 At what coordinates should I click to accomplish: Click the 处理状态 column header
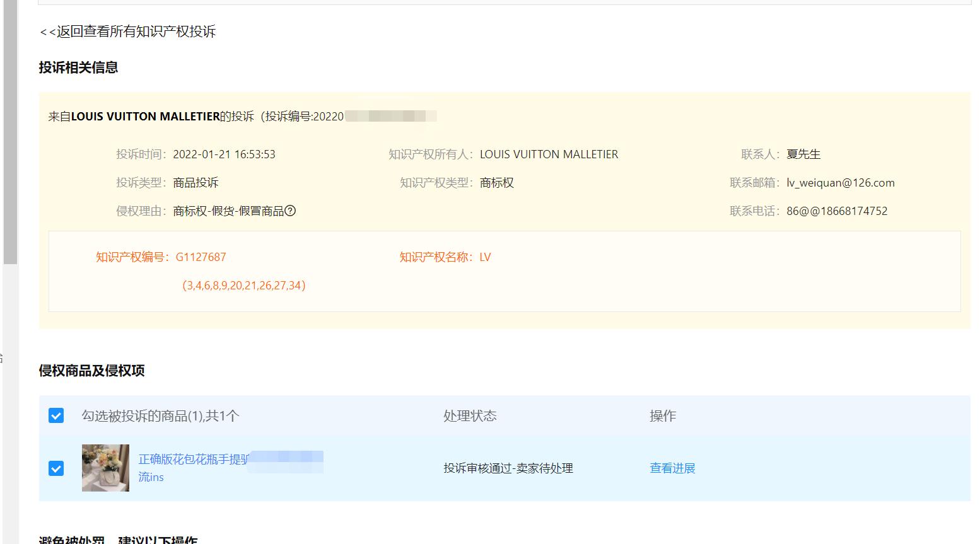coord(469,416)
